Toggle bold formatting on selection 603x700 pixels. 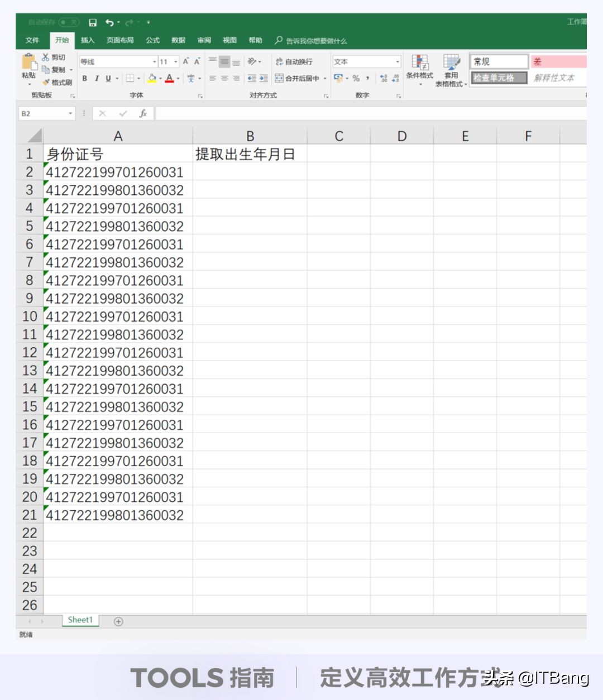pyautogui.click(x=84, y=78)
